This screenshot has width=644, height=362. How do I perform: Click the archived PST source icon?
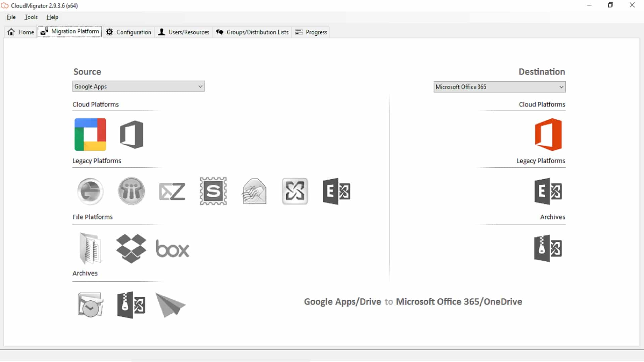(90, 305)
